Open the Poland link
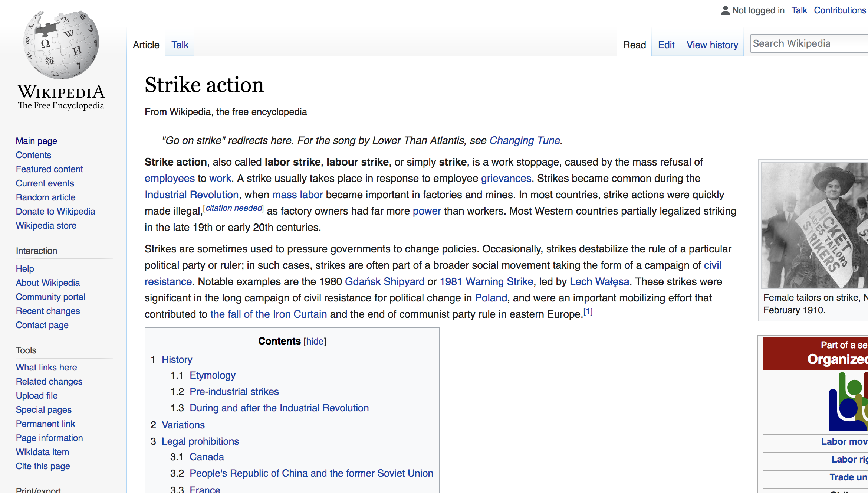Screen dimensions: 868x493 [491, 298]
